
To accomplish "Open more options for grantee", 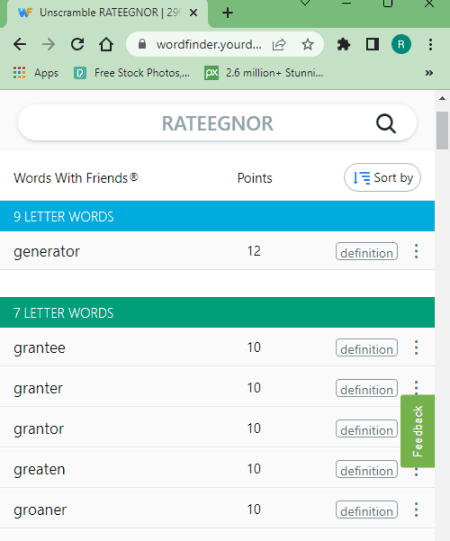I will click(416, 347).
